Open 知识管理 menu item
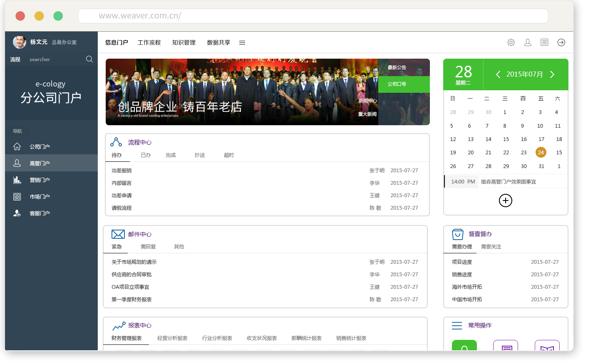This screenshot has height=364, width=593. [184, 42]
